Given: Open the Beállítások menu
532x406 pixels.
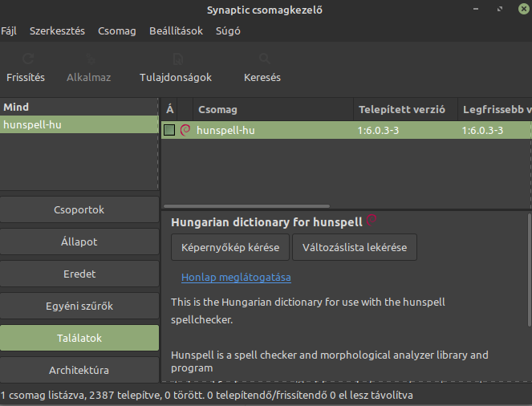Looking at the screenshot, I should click(176, 30).
